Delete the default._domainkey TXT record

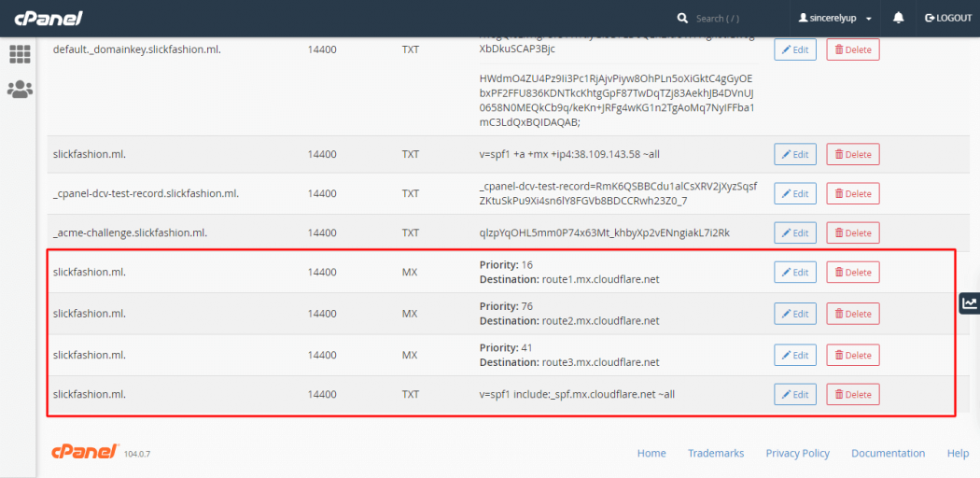point(853,49)
